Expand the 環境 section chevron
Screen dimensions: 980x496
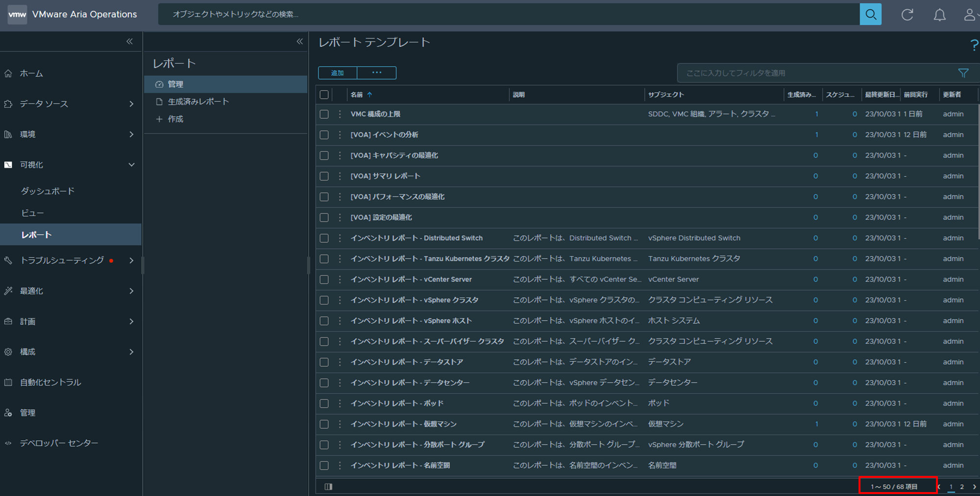click(x=131, y=134)
